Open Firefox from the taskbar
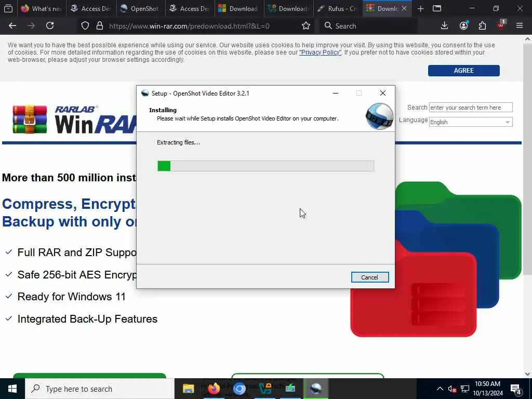The width and height of the screenshot is (532, 399). [214, 389]
